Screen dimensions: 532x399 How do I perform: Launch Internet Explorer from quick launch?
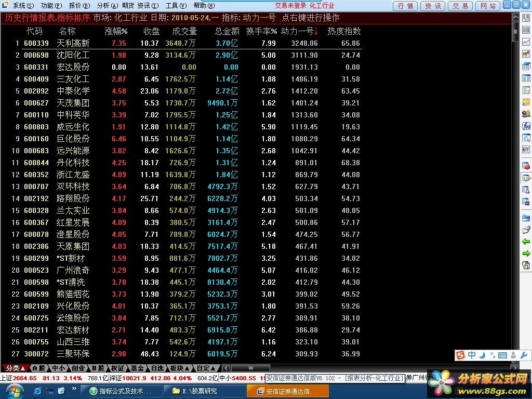37,391
